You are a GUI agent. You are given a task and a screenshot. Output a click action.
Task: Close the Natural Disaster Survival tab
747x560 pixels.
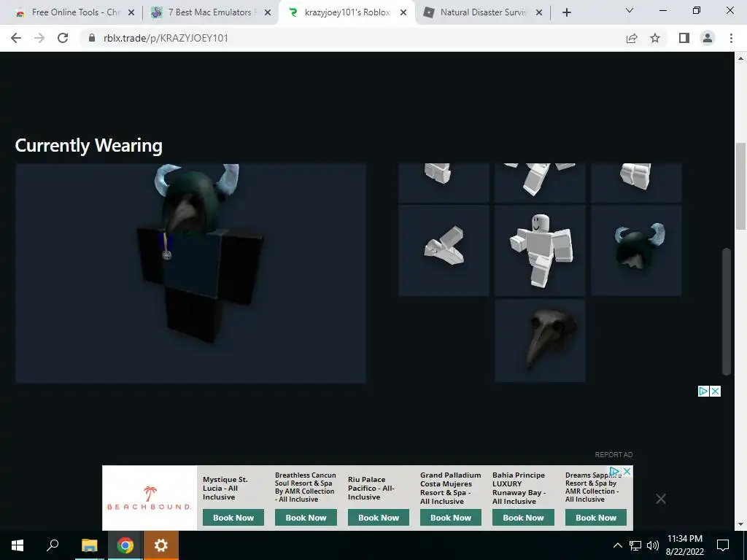539,12
